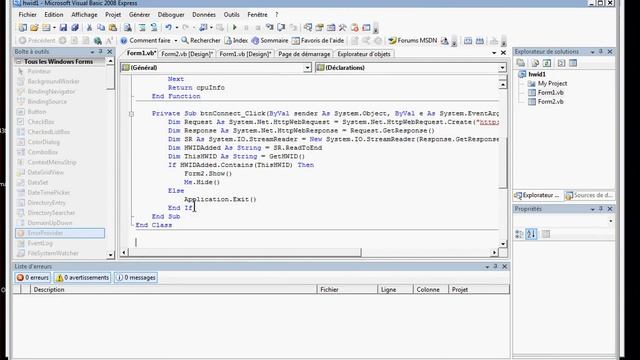Collapse btnConnect_Click sub outlining marker
This screenshot has height=360, width=640.
tap(131, 114)
